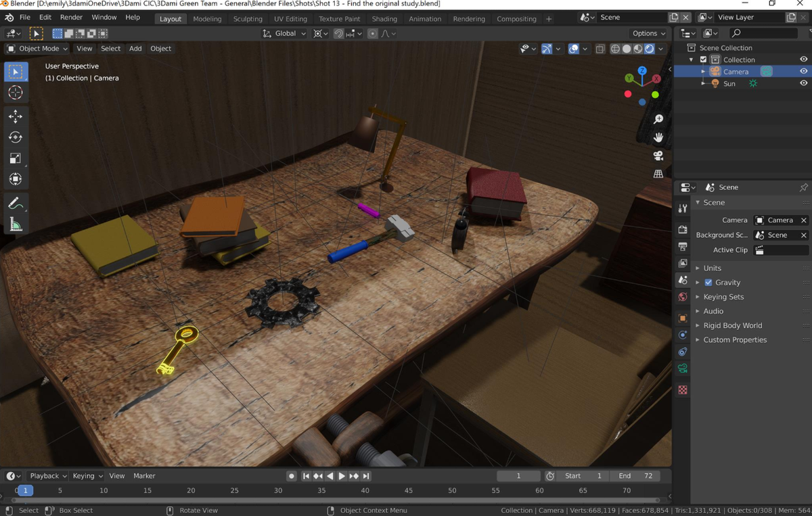This screenshot has height=516, width=812.
Task: Open the Tool properties tab (wrench icon)
Action: 683,208
